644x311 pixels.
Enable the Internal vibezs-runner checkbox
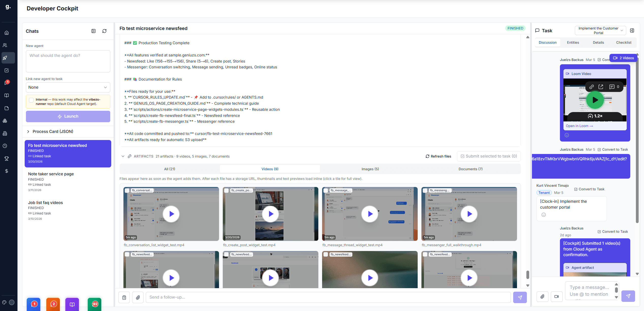31,100
